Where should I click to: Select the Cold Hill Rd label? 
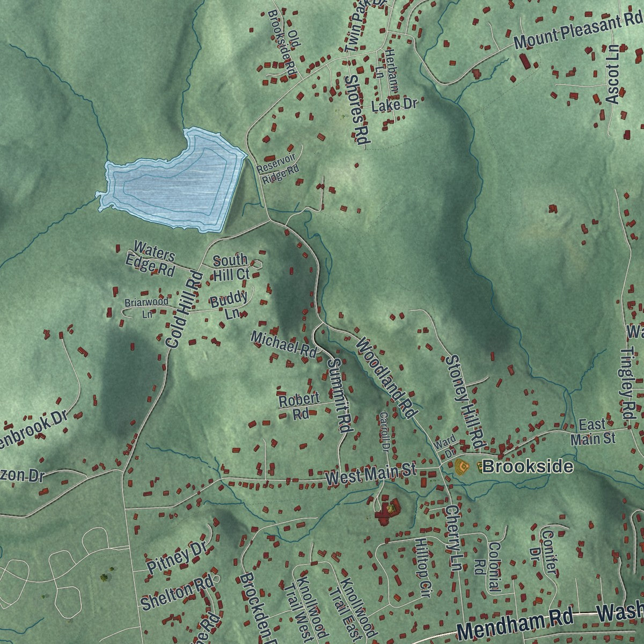184,310
